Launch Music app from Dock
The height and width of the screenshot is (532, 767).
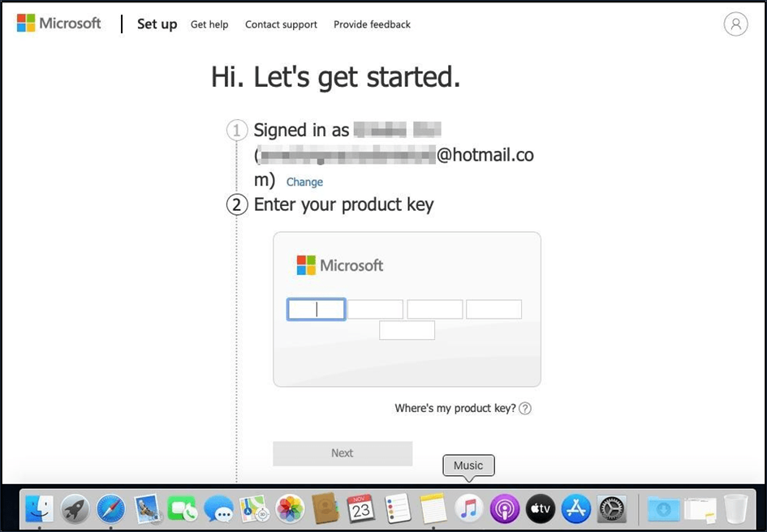468,509
